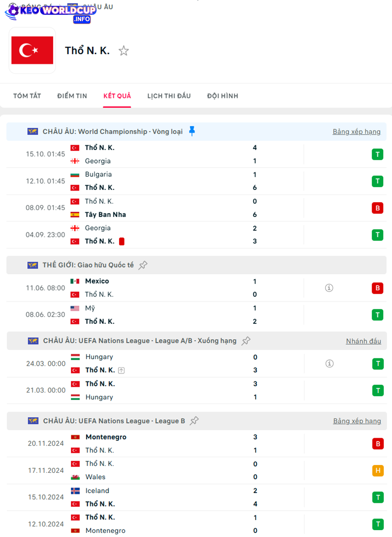Viewport: 392px width, 537px height.
Task: Click the T result badge for 15.10. 01:45 match
Action: (x=377, y=155)
